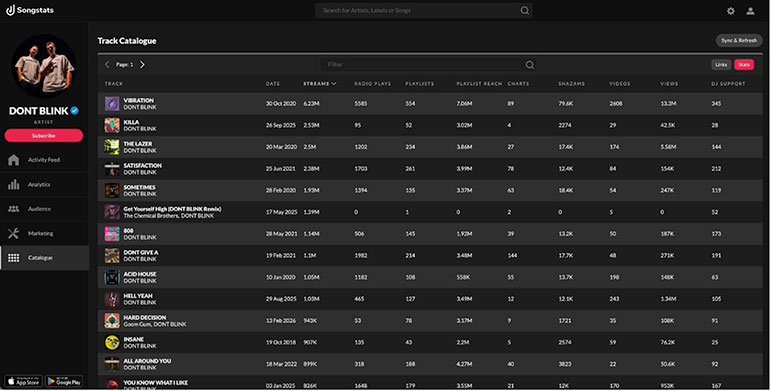The image size is (770, 391).
Task: Click Get Yourself High remix artwork
Action: [x=112, y=212]
